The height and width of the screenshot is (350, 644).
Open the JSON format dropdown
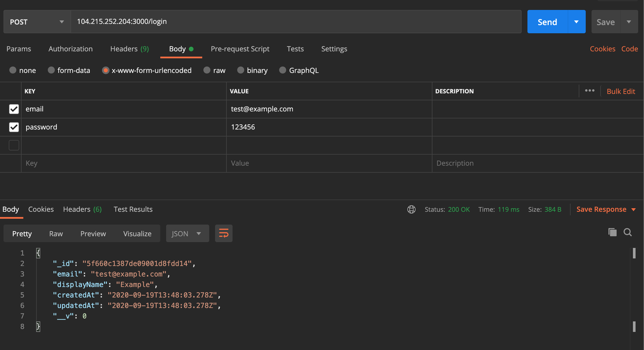point(187,234)
